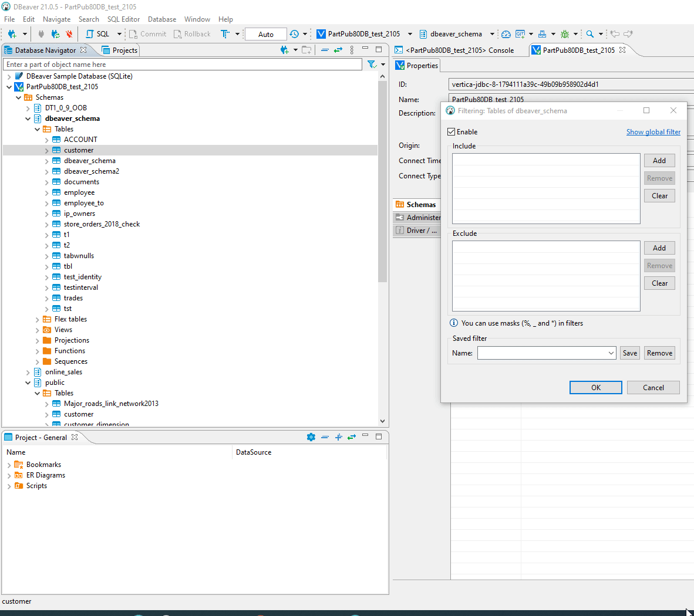
Task: Click the Collapse All icon in Database Navigator
Action: 325,50
